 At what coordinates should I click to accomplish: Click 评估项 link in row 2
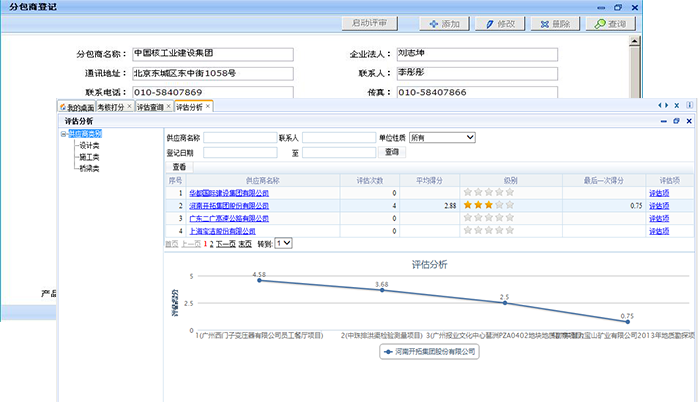point(659,206)
